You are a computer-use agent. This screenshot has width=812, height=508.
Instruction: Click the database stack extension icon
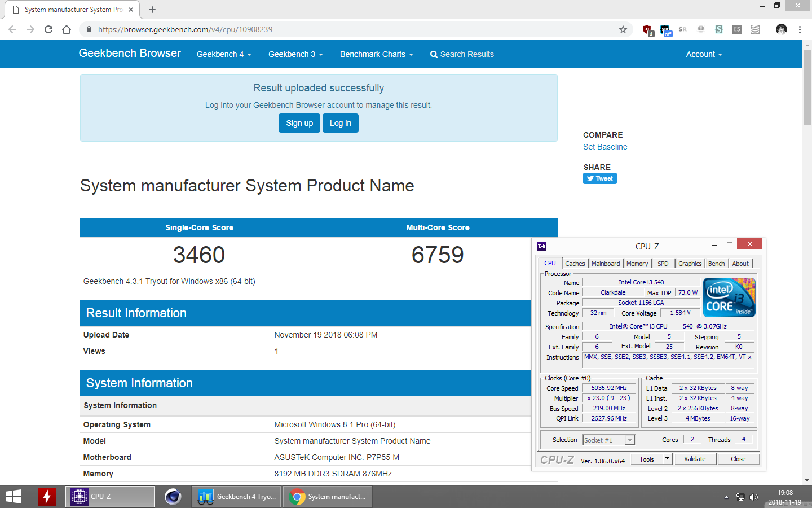pos(755,29)
